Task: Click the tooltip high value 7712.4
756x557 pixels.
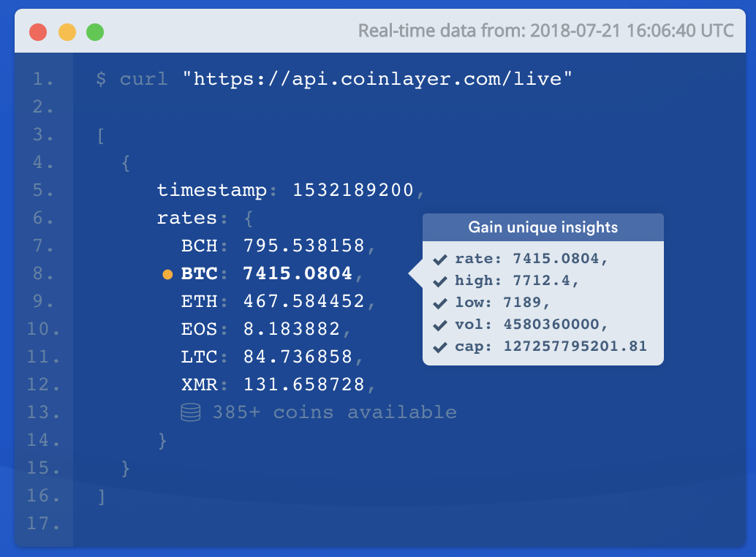Action: click(541, 281)
